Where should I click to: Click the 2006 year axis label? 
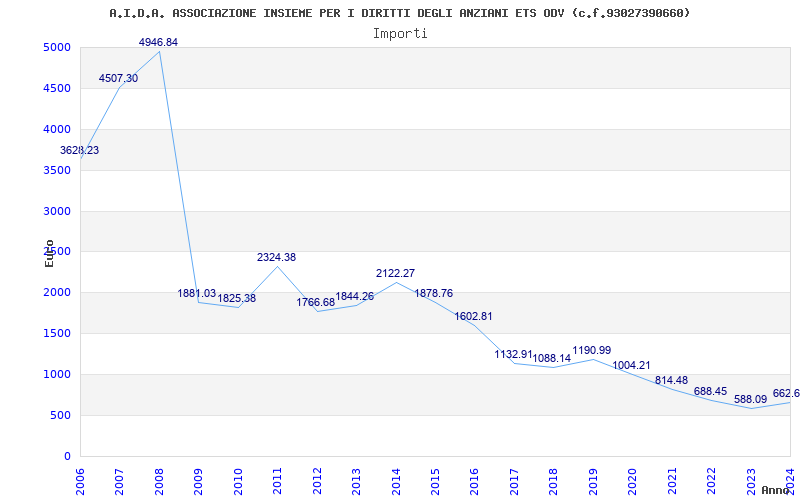81,479
